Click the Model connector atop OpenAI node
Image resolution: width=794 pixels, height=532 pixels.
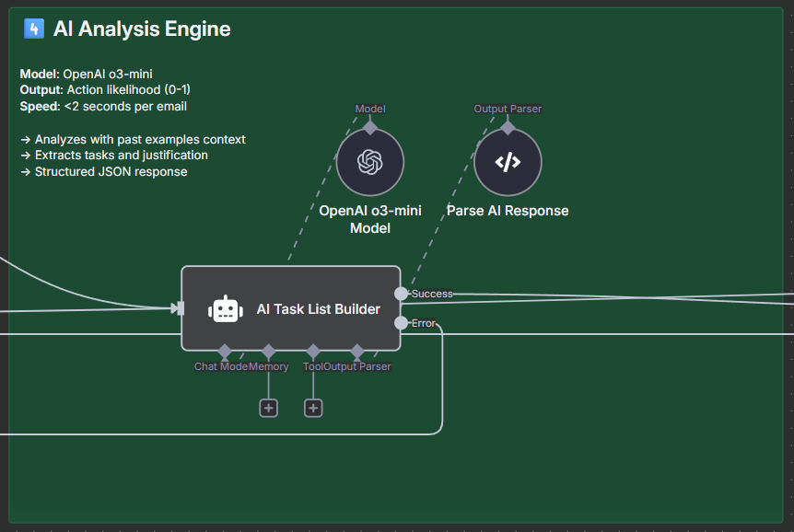tap(370, 128)
